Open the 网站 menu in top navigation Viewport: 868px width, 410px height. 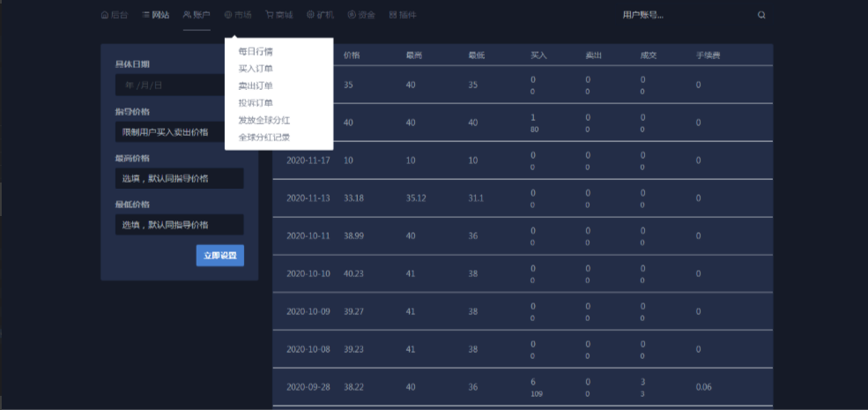(156, 15)
